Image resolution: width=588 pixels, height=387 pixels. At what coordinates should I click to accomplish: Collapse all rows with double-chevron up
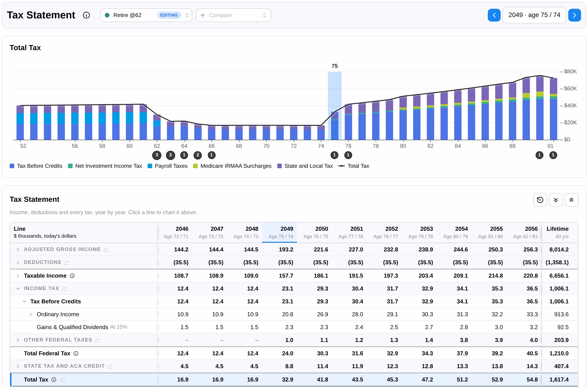tap(571, 200)
